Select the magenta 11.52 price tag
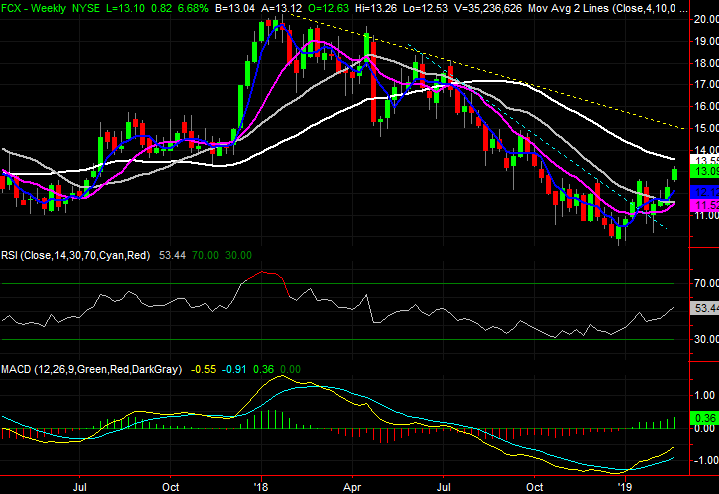Viewport: 719px width, 494px height. [705, 204]
